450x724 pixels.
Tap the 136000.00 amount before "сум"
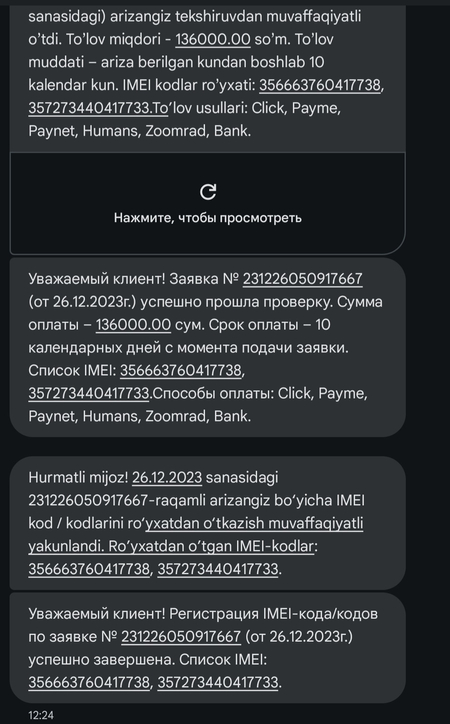133,325
